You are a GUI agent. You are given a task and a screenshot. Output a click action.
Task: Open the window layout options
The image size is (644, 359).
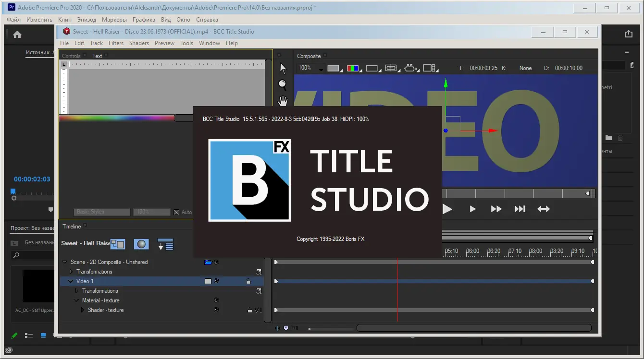[431, 68]
